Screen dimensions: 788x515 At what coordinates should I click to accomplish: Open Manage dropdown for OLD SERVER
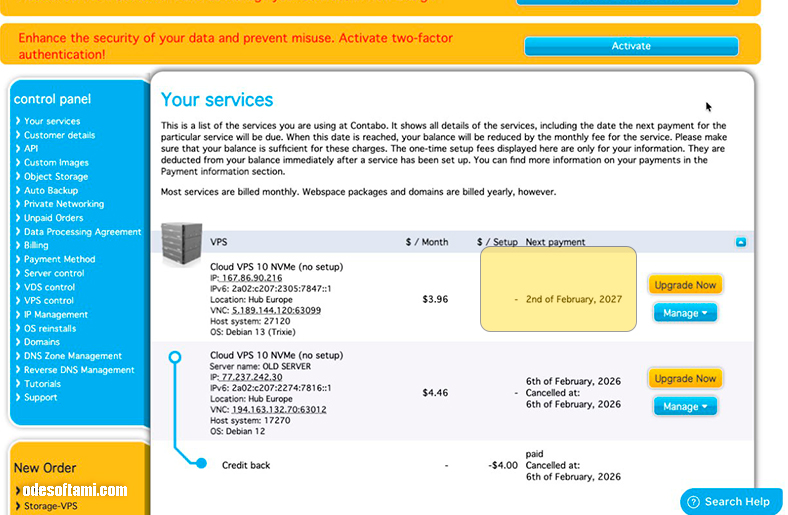(685, 406)
